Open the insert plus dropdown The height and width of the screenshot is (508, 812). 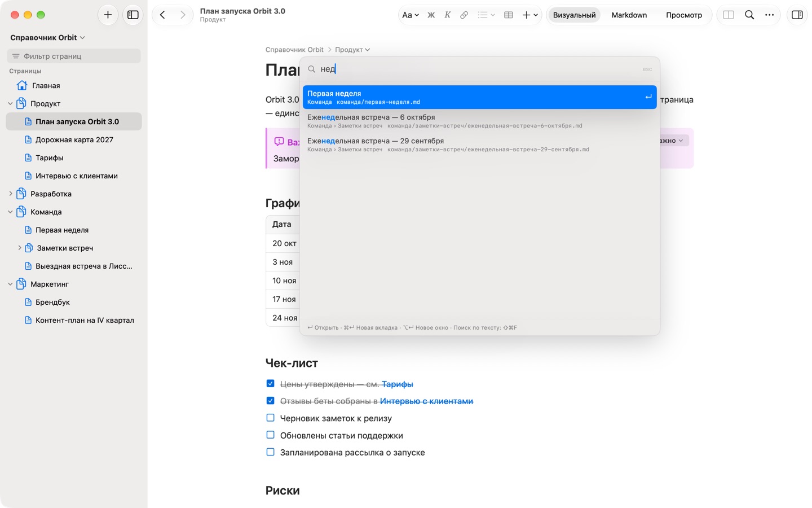tap(530, 15)
